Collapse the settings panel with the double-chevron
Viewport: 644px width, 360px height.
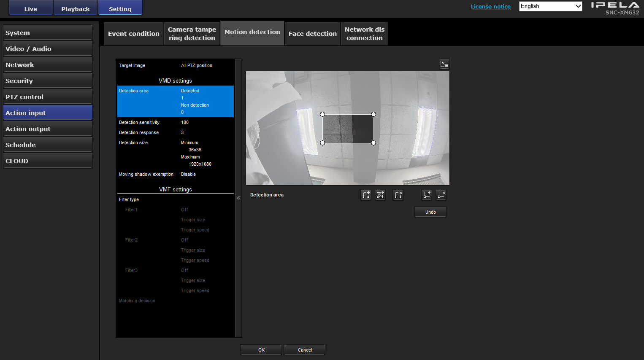pyautogui.click(x=238, y=198)
